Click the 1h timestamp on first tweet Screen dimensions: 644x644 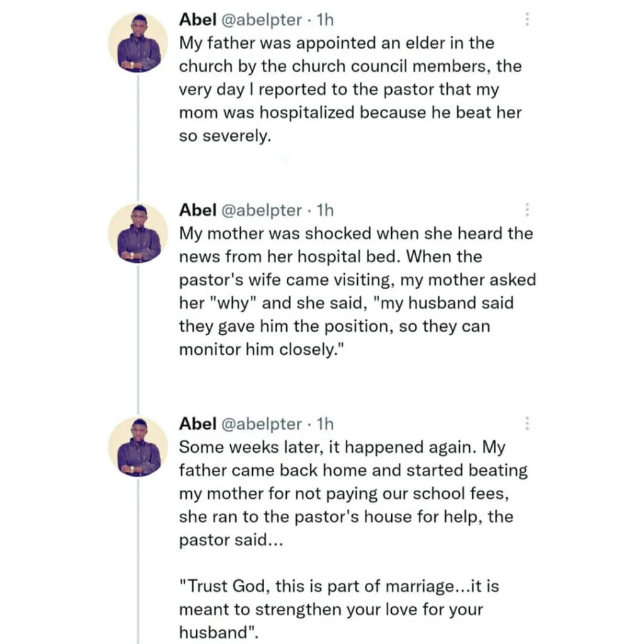tap(325, 19)
